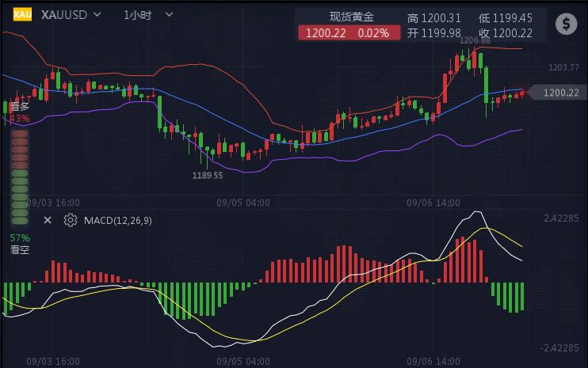Click the 现货黄金 title text
The width and height of the screenshot is (588, 368).
pyautogui.click(x=352, y=17)
